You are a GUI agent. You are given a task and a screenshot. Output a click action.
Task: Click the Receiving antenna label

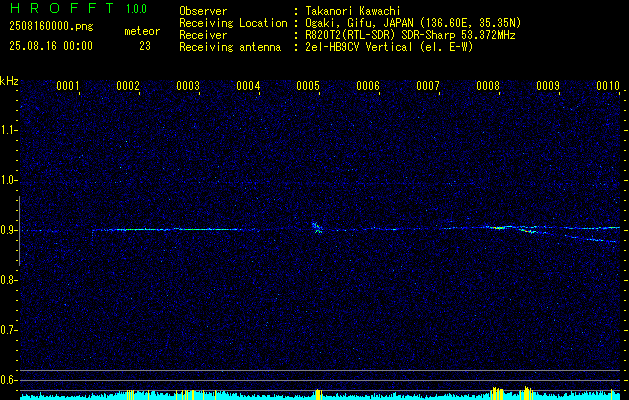(230, 47)
